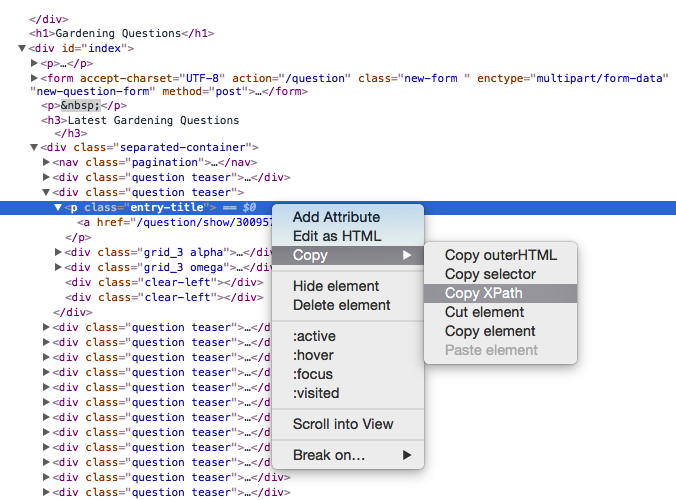Click Add Attribute in the context menu

pos(336,217)
